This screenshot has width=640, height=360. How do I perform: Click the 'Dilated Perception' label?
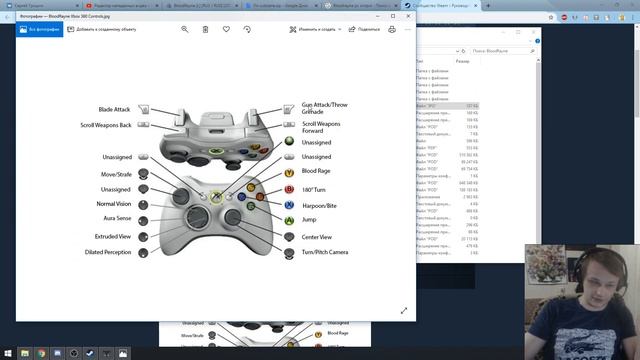tap(108, 252)
